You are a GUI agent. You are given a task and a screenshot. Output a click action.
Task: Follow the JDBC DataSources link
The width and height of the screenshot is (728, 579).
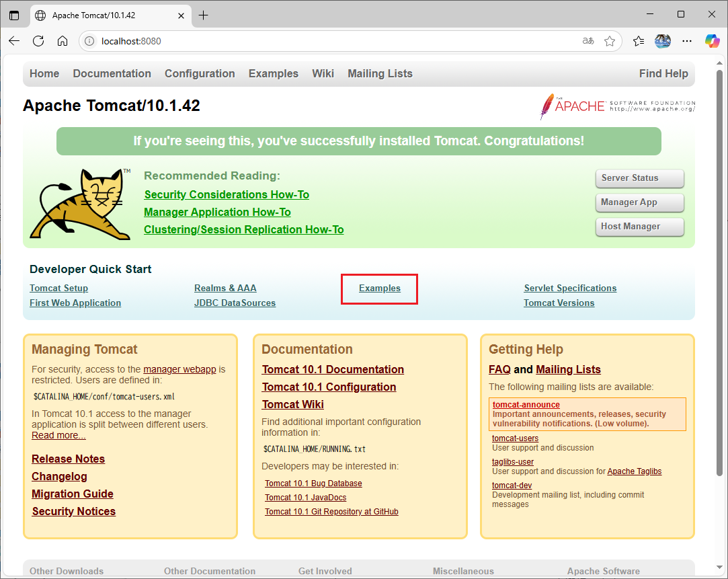235,303
